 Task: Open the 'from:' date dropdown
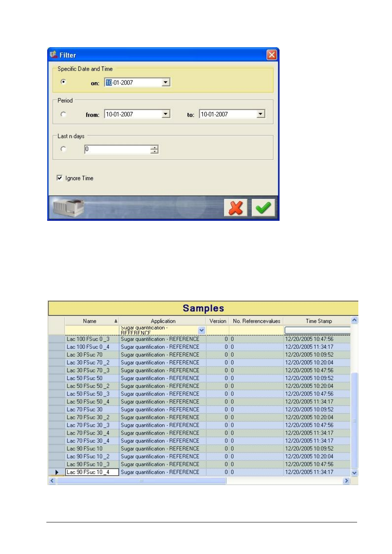click(165, 114)
